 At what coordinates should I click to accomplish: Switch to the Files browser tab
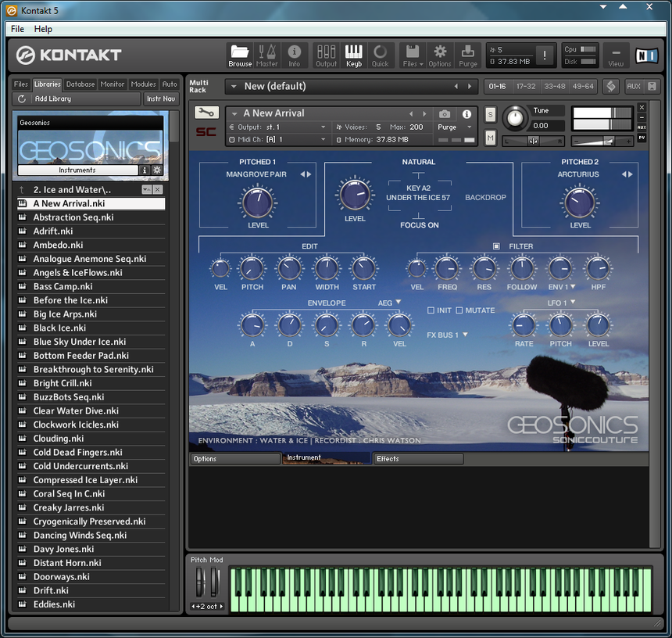pyautogui.click(x=20, y=84)
